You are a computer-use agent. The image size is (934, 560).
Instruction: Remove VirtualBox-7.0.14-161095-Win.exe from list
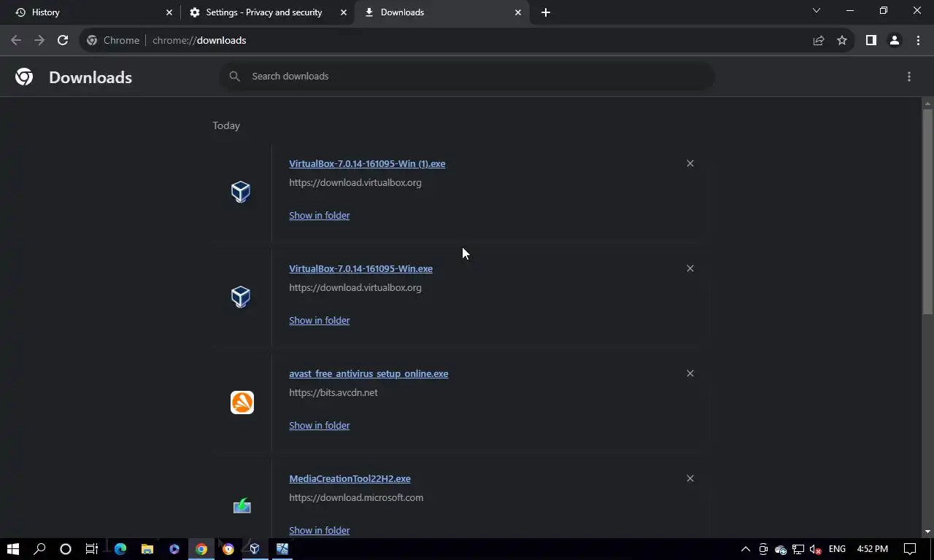(x=690, y=268)
